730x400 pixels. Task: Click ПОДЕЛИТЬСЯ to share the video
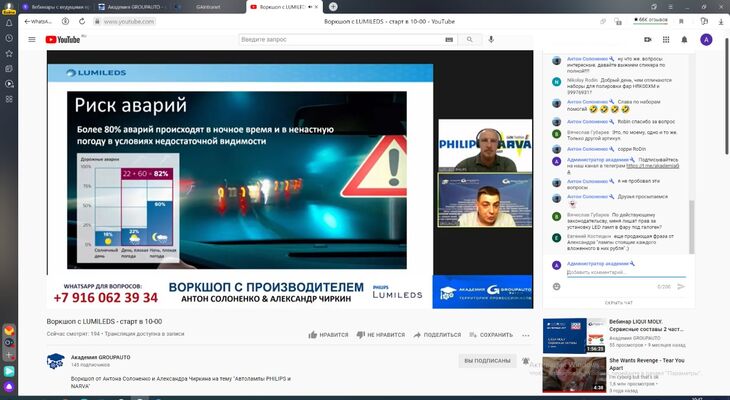click(437, 335)
